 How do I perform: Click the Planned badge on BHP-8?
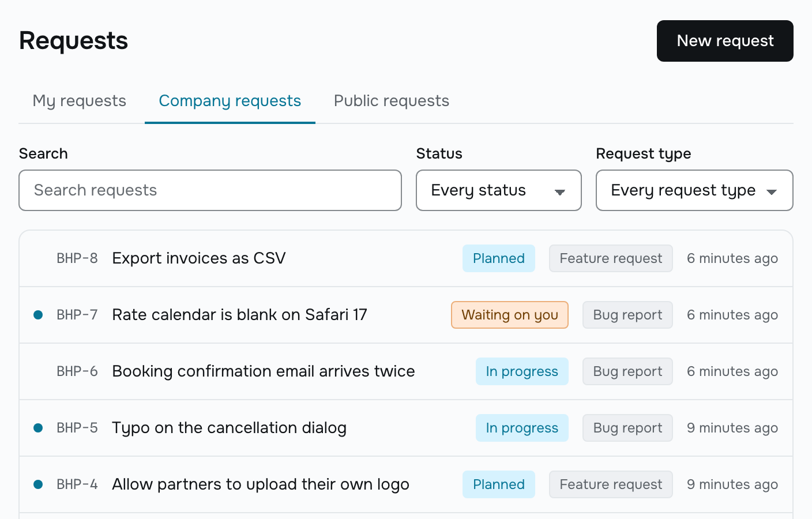pos(499,258)
